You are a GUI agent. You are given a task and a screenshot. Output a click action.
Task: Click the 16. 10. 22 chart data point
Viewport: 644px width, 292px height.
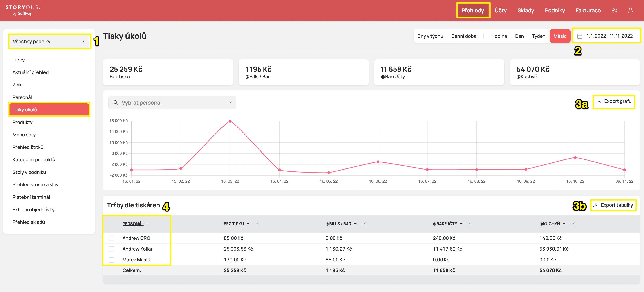[x=575, y=158]
